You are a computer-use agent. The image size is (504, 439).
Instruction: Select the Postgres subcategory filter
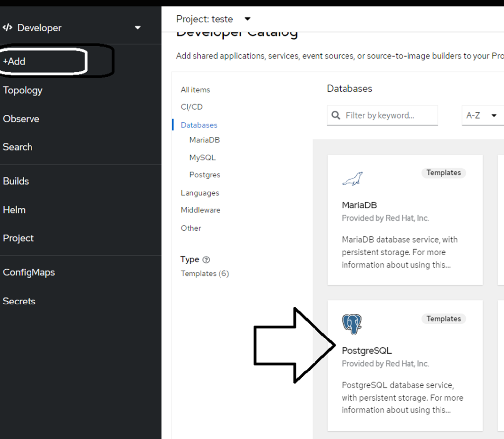coord(205,175)
